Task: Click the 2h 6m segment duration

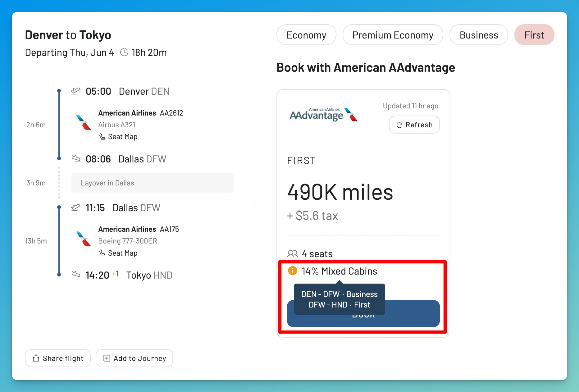Action: tap(36, 125)
